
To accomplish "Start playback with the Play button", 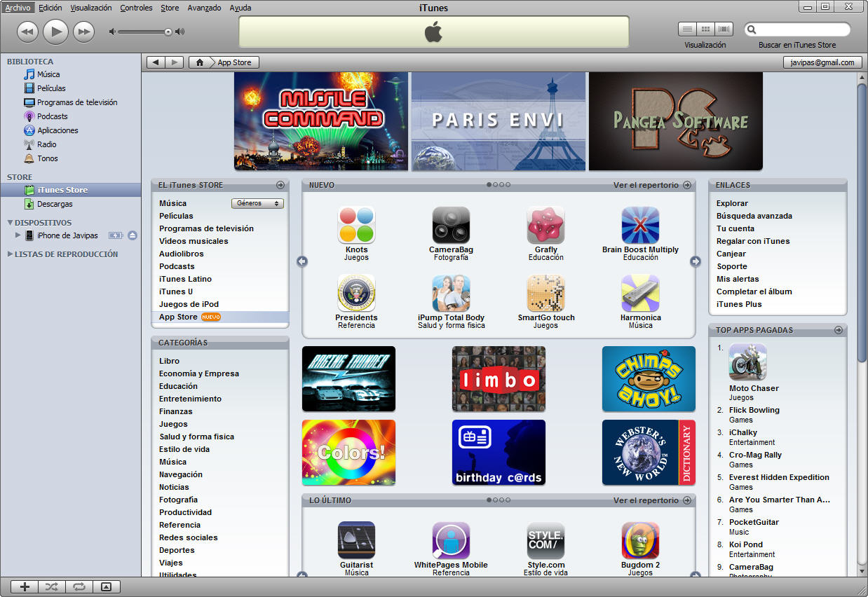I will click(56, 31).
